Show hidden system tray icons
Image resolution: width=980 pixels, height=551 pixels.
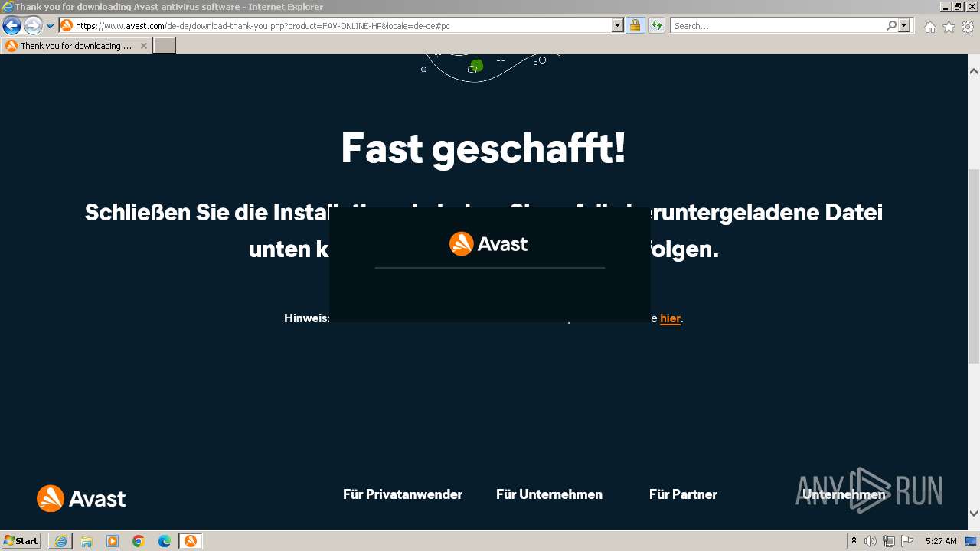854,541
